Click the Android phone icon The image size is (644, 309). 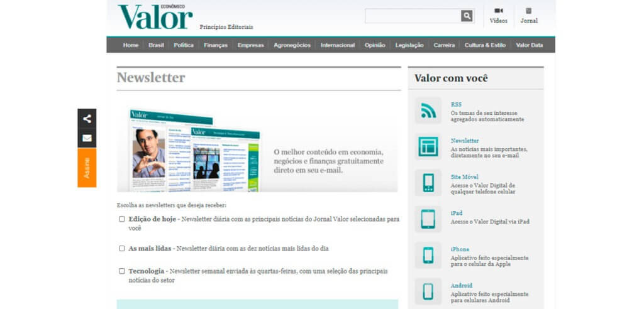(x=428, y=291)
